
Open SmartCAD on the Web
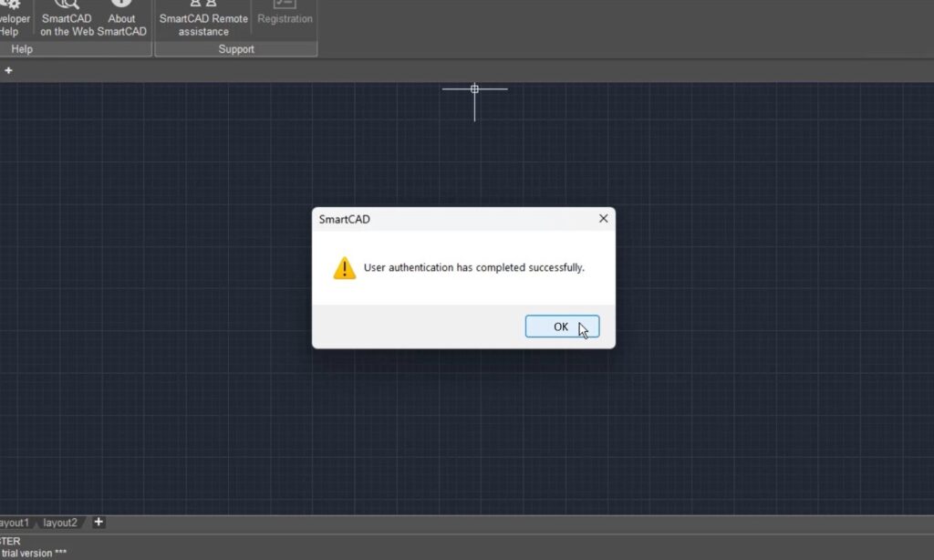coord(66,18)
